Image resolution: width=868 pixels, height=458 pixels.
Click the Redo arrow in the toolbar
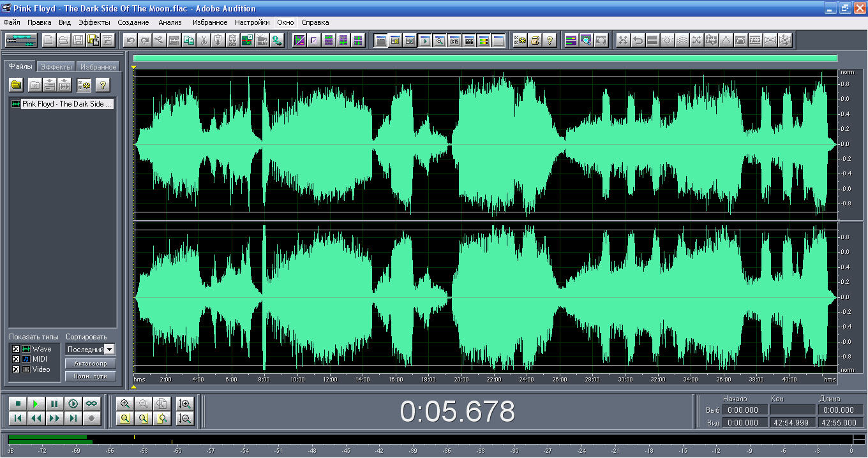coord(145,40)
